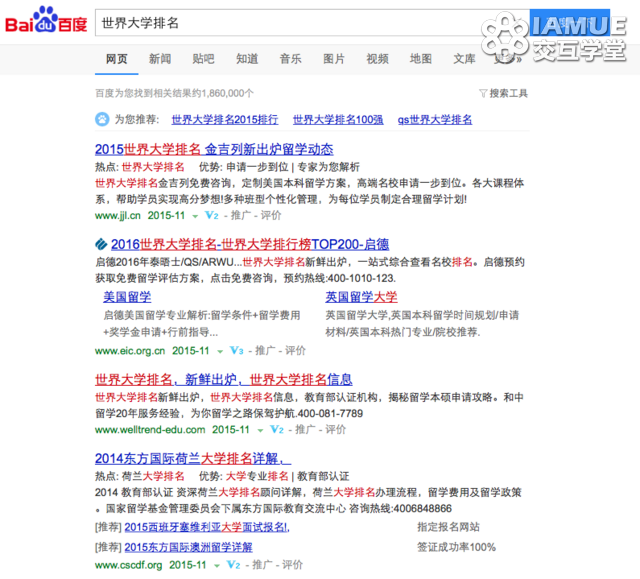This screenshot has width=640, height=579.
Task: Expand dropdown arrow after www.cscdf.org 2015-11
Action: pyautogui.click(x=217, y=566)
